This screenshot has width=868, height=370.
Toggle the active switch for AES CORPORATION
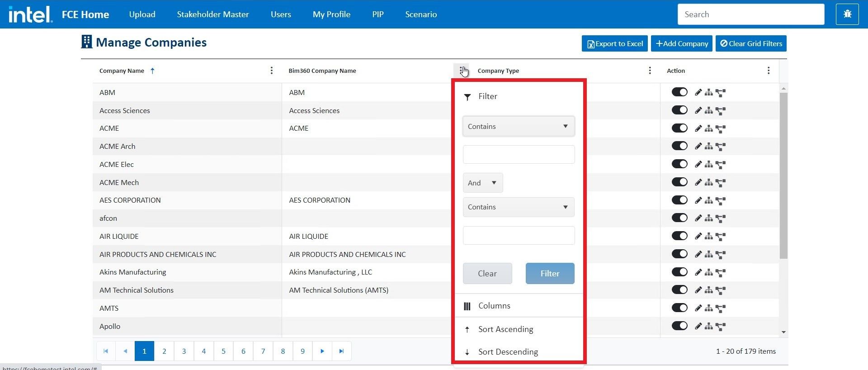coord(679,200)
